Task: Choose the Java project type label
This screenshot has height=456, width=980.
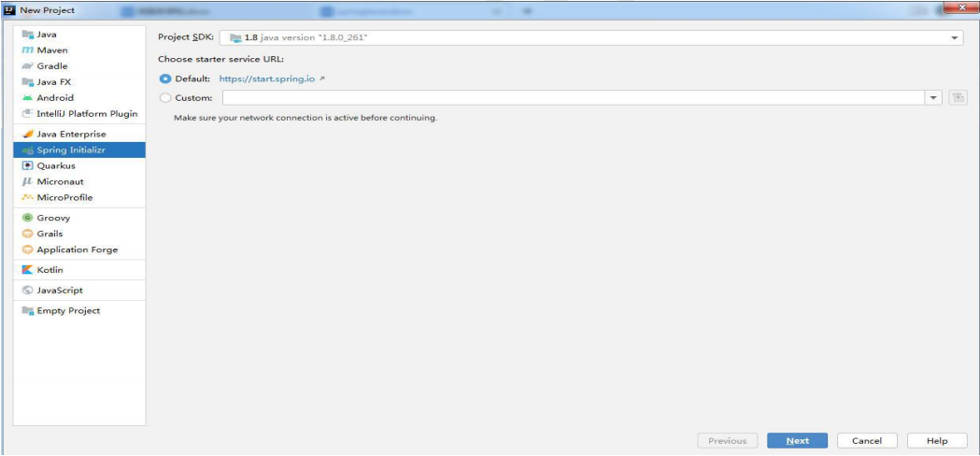Action: click(x=47, y=35)
